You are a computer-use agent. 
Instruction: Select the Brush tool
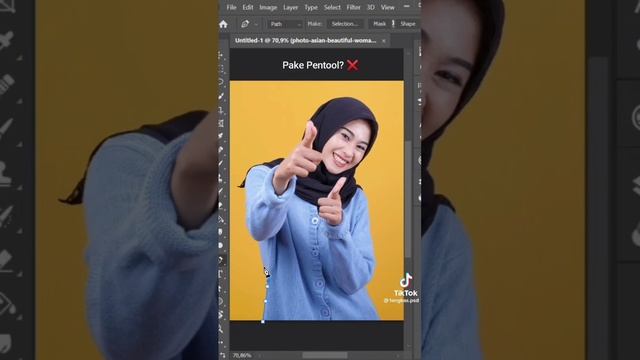click(x=221, y=163)
